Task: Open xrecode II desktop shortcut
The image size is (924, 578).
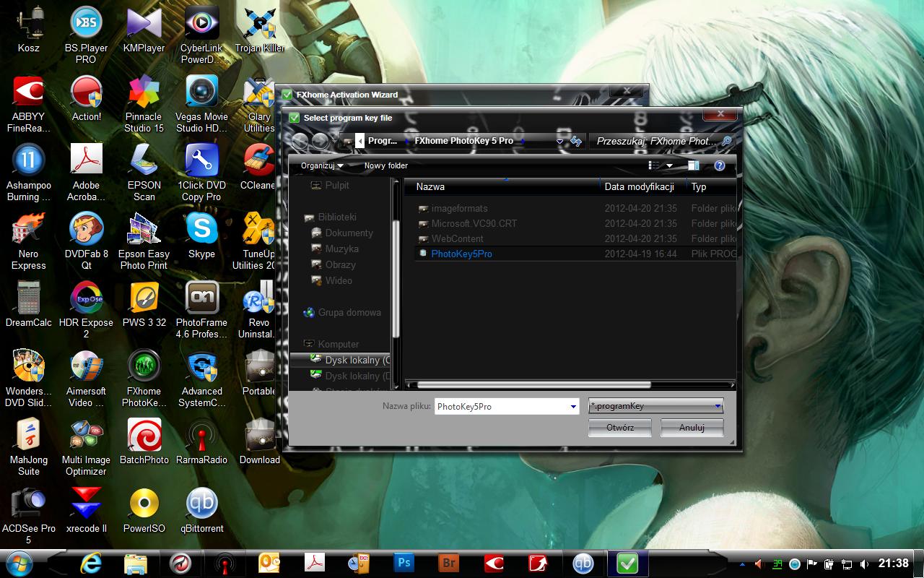Action: coord(86,511)
